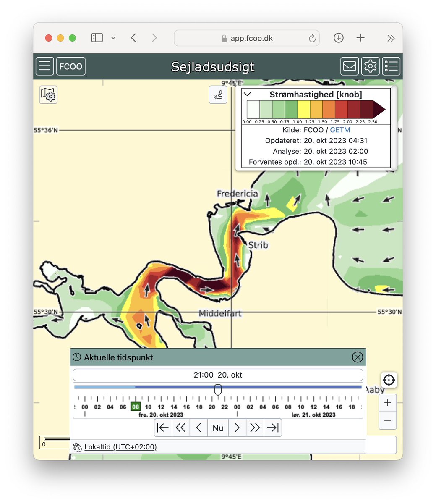The height and width of the screenshot is (504, 436).
Task: Open map settings icon with gear
Action: [x=49, y=94]
